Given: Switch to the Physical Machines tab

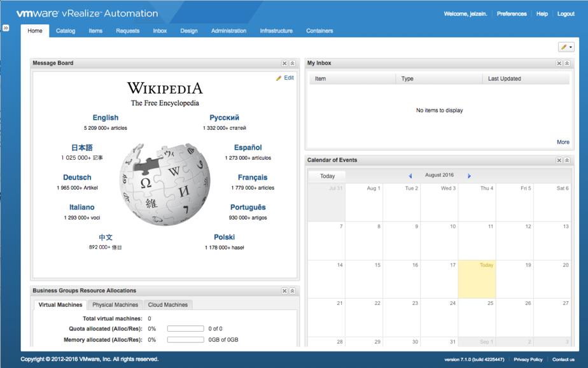Looking at the screenshot, I should click(115, 305).
